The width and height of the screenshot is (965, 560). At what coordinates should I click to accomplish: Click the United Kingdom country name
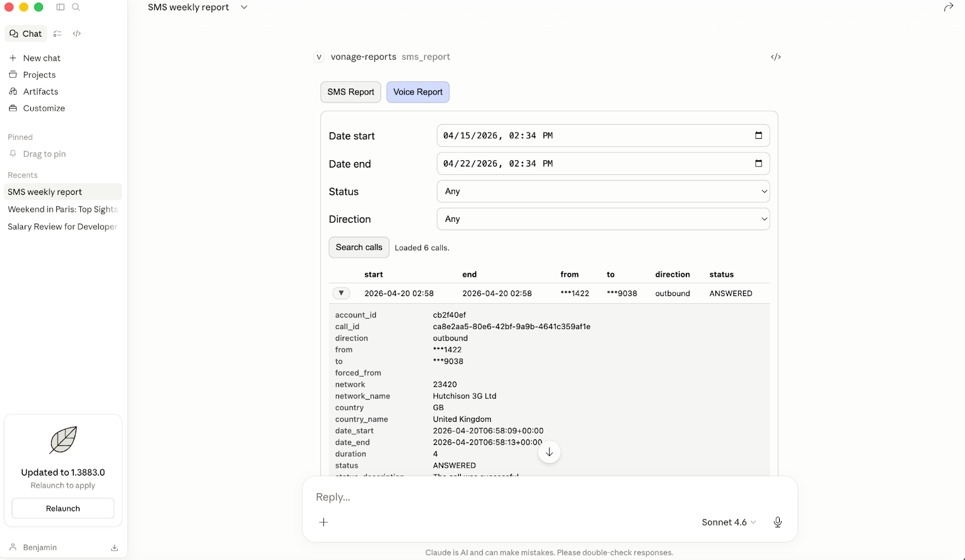(x=462, y=420)
